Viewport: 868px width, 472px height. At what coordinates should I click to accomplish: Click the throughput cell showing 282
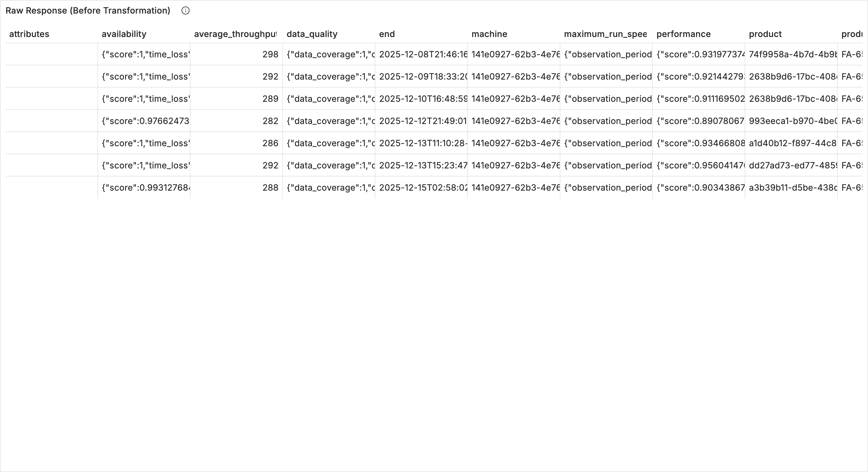(270, 121)
